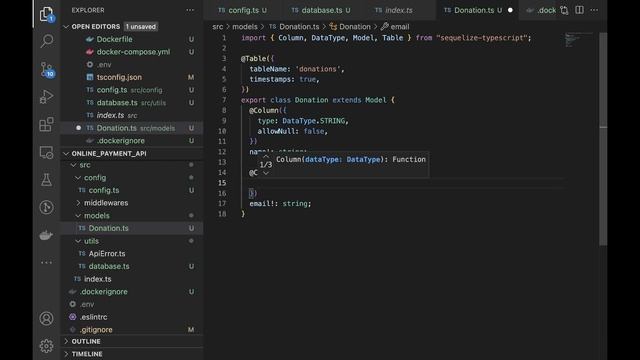Open the Search view icon
Screen dimensions: 640x360
coord(47,41)
